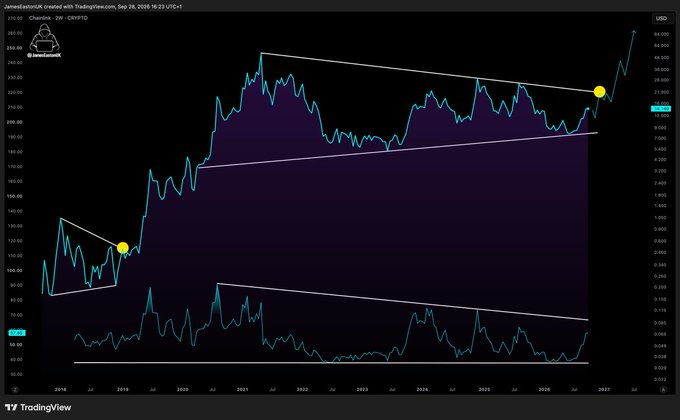680x420 pixels.
Task: Click the Chainlink 2W CRYPTO title
Action: pos(58,18)
